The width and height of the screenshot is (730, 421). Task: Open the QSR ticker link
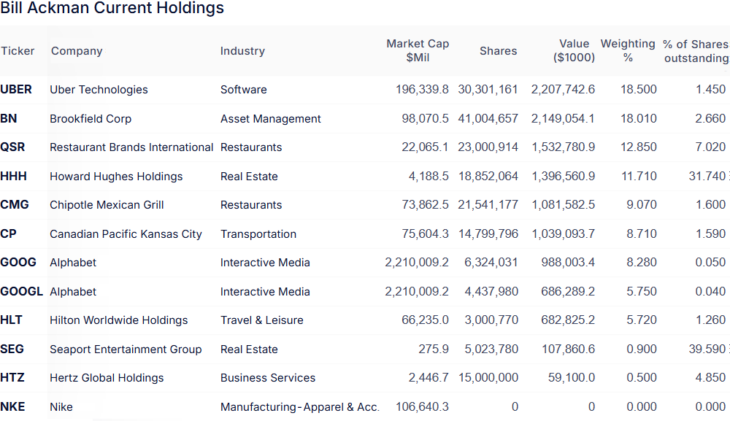(x=13, y=147)
